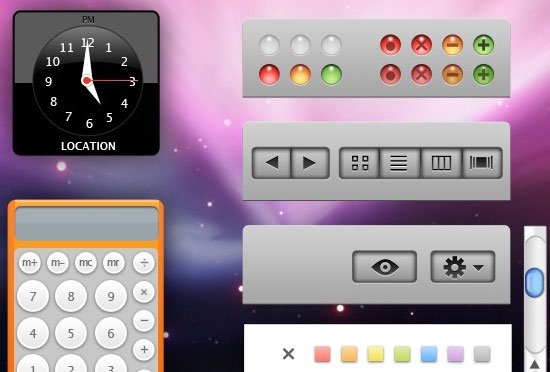Click the back arrow navigation button
Image resolution: width=550 pixels, height=372 pixels.
[271, 163]
